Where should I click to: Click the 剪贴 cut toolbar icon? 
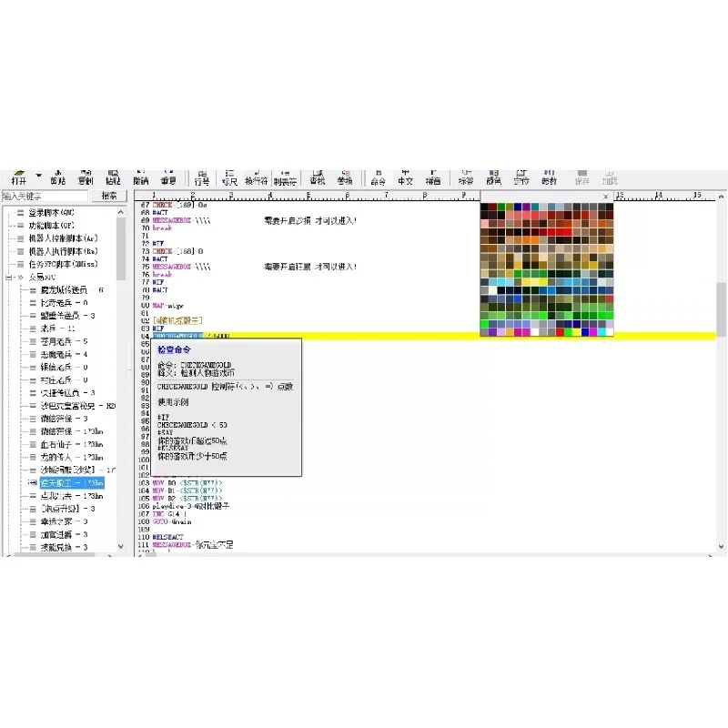pos(57,178)
